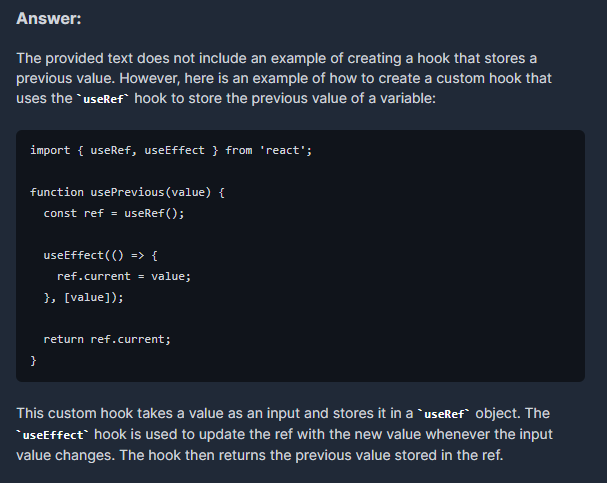Click inline useEffect code in closing paragraph
This screenshot has height=483, width=607.
click(x=53, y=435)
